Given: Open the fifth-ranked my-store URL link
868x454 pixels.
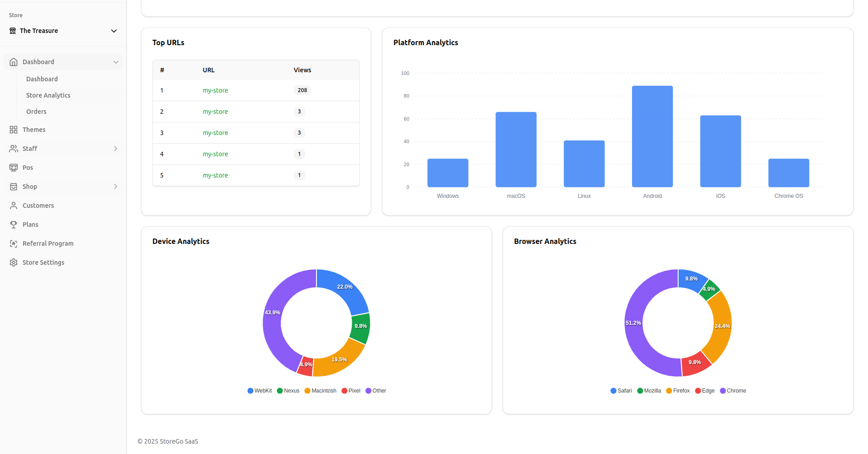Looking at the screenshot, I should (215, 175).
